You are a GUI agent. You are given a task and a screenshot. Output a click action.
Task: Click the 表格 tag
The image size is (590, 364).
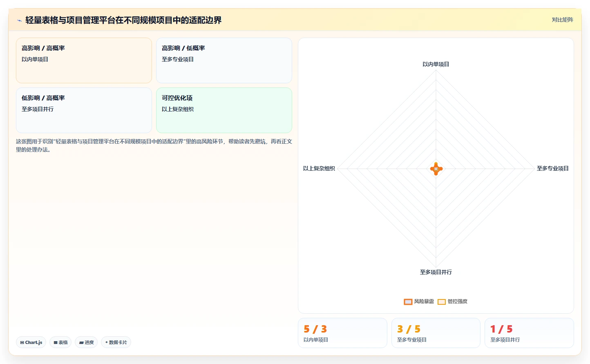point(60,342)
